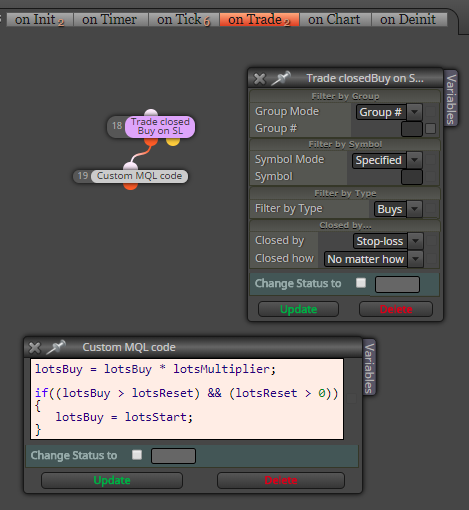Pin the Trade closed panel with pushpin icon
Viewport: 469px width, 510px height.
[281, 78]
